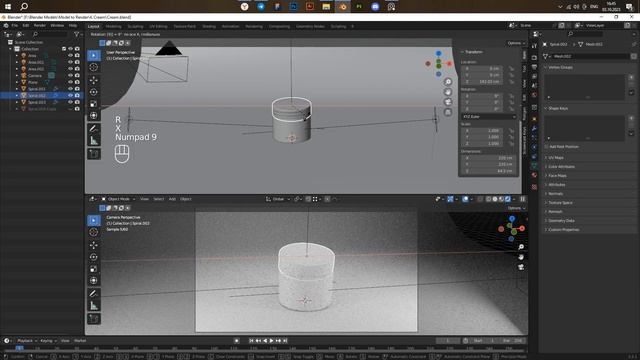Click the Blender icon in the Windows taskbar
Screen dimensions: 640x360
pos(342,7)
